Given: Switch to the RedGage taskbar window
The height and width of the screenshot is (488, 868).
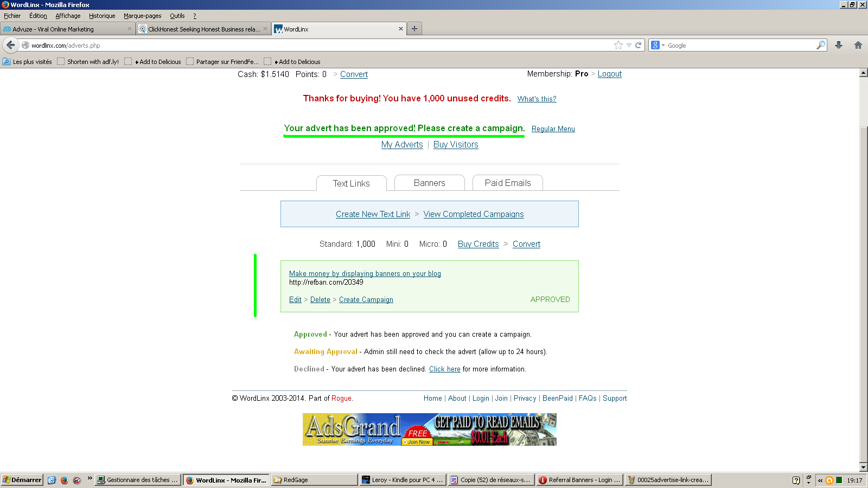Looking at the screenshot, I should pos(314,480).
